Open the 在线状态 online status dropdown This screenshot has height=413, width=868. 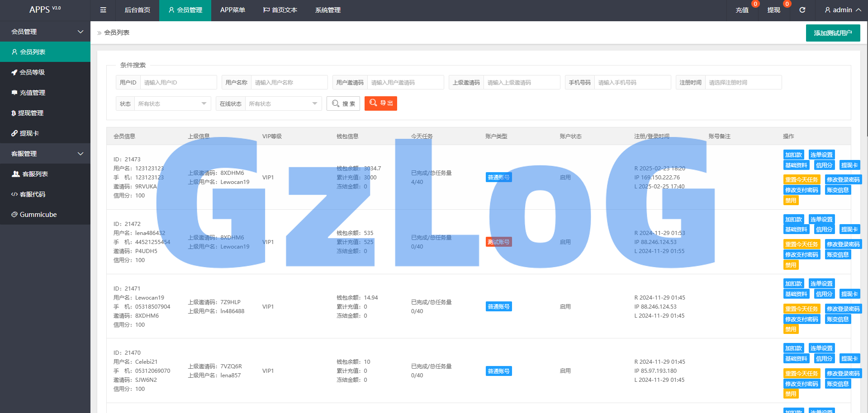click(283, 104)
